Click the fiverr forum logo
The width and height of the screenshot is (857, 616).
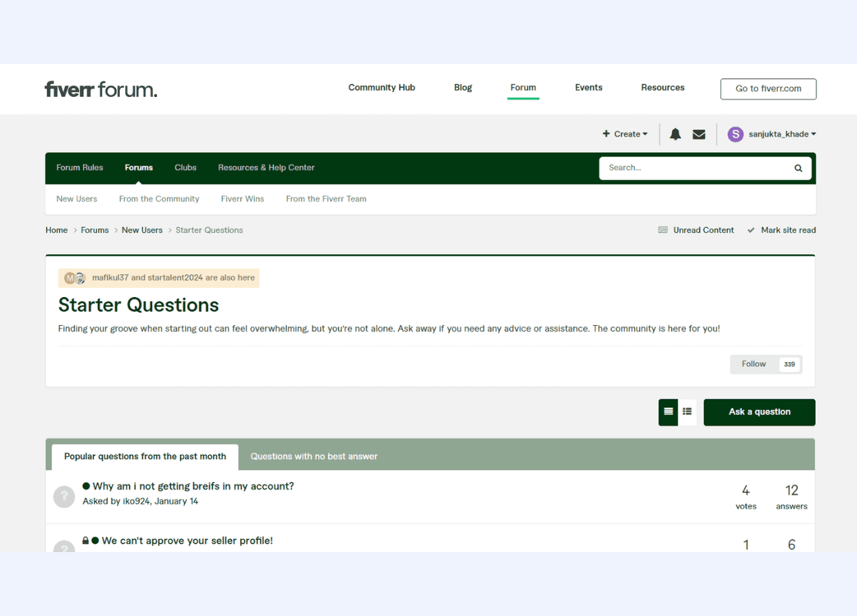click(x=101, y=89)
